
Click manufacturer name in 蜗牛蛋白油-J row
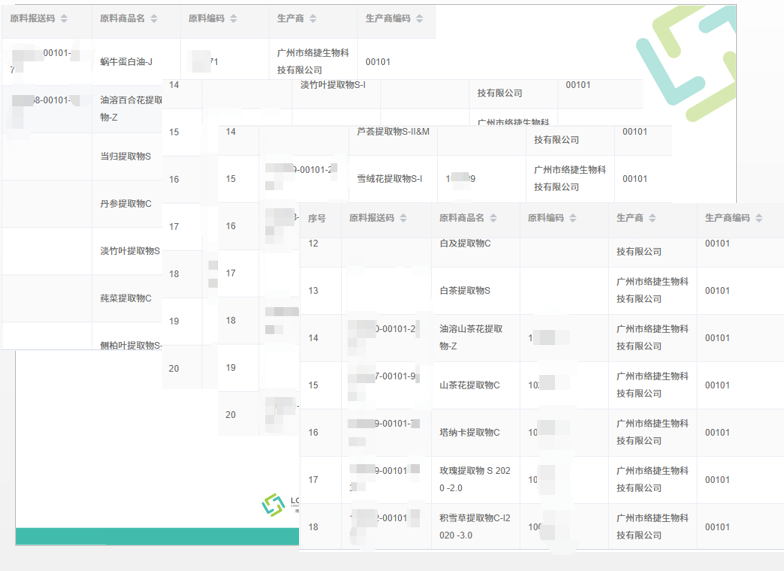coord(313,62)
